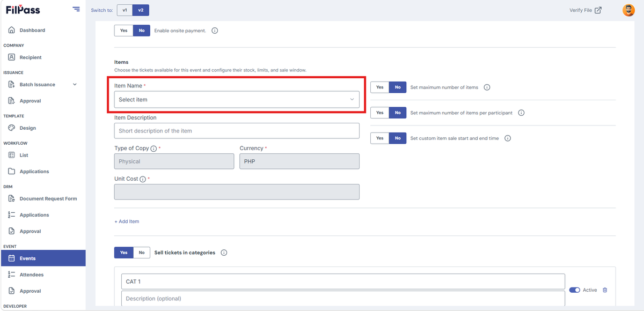
Task: Click the Unit Cost field
Action: (237, 192)
